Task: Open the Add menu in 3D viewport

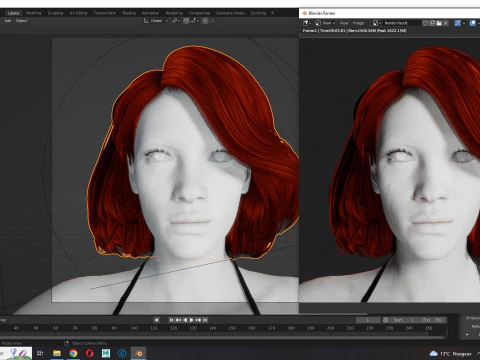Action: 8,21
